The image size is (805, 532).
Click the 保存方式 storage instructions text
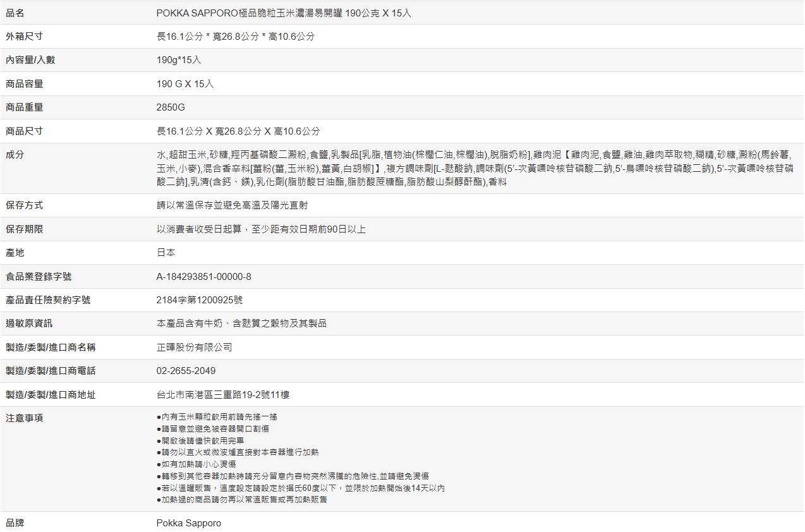click(232, 205)
